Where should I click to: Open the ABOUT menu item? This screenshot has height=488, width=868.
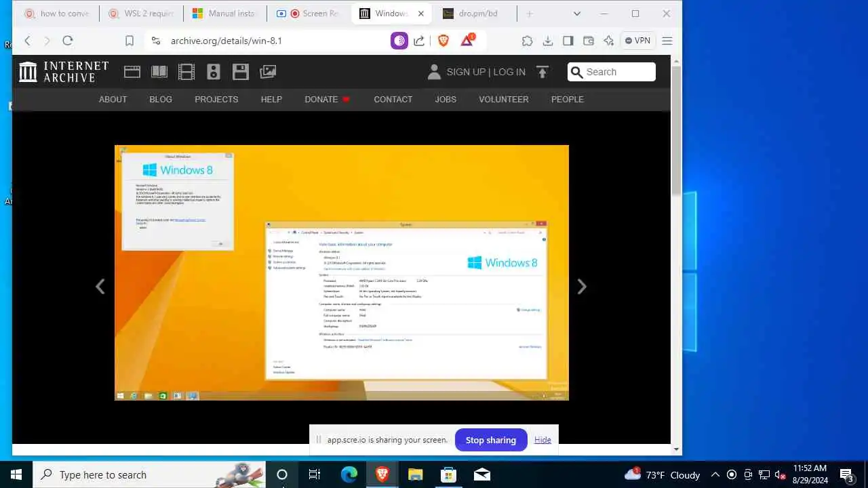coord(113,99)
